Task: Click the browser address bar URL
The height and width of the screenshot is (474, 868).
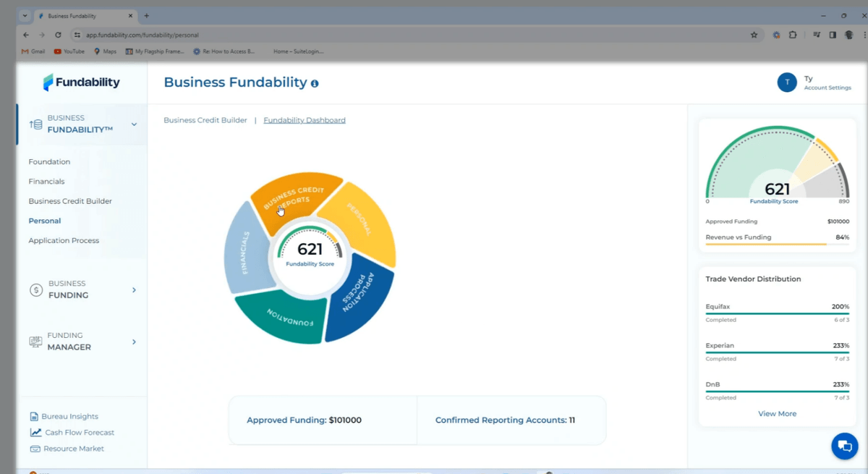Action: 142,35
